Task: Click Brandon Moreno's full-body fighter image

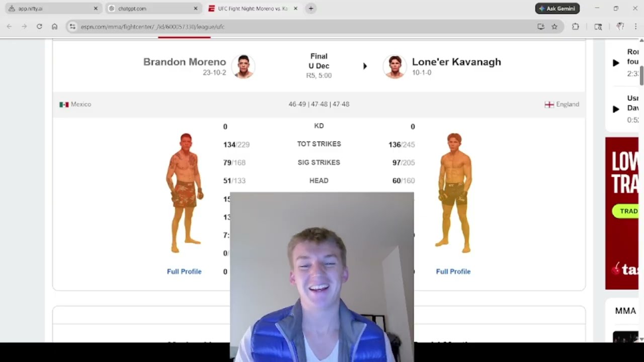Action: (185, 193)
